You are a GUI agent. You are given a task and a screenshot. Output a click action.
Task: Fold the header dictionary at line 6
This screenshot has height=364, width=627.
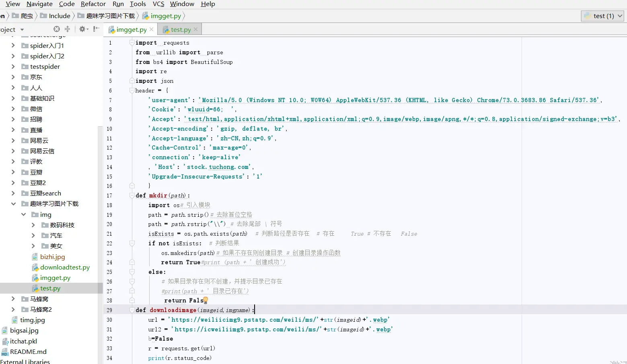[132, 90]
